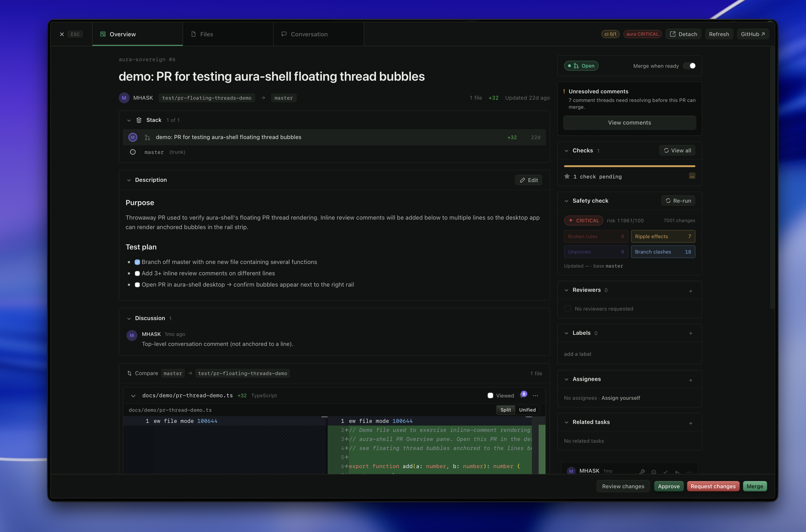Collapse the Stack section
806x532 pixels.
[x=129, y=120]
